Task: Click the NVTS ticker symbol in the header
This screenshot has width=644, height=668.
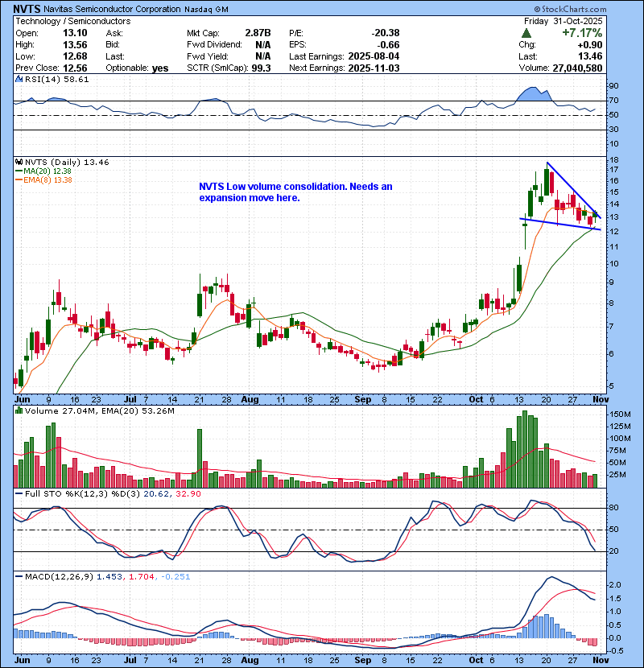Action: (x=27, y=9)
